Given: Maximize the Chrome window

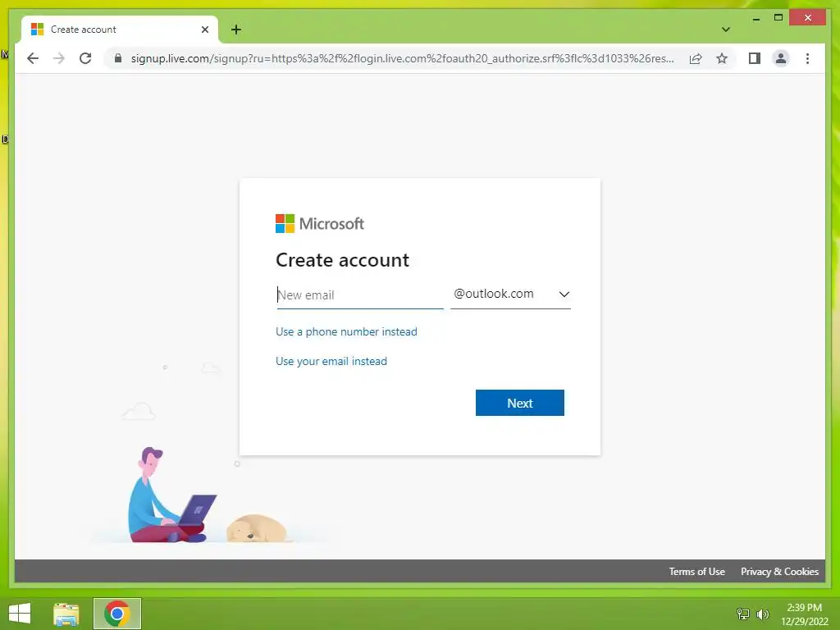Looking at the screenshot, I should [x=778, y=18].
